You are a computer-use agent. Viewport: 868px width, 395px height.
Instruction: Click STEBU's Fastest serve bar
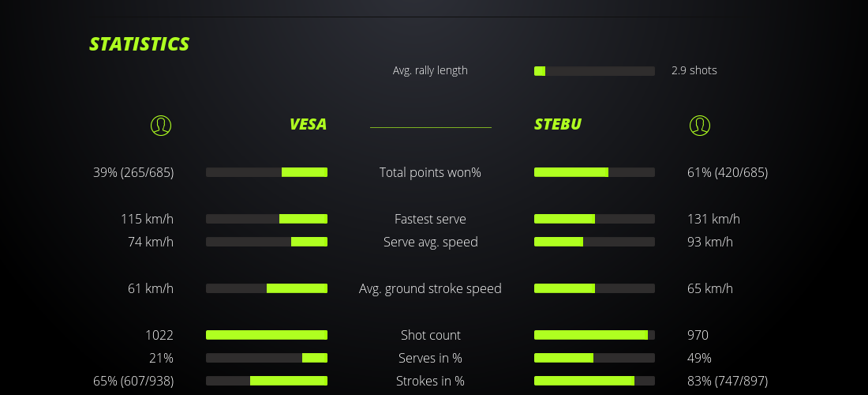pyautogui.click(x=594, y=219)
